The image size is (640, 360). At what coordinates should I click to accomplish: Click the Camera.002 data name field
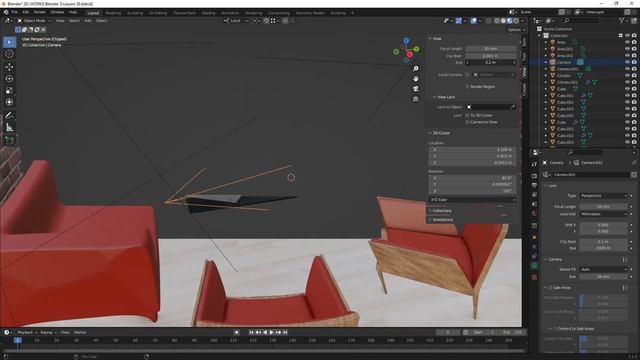pos(591,175)
